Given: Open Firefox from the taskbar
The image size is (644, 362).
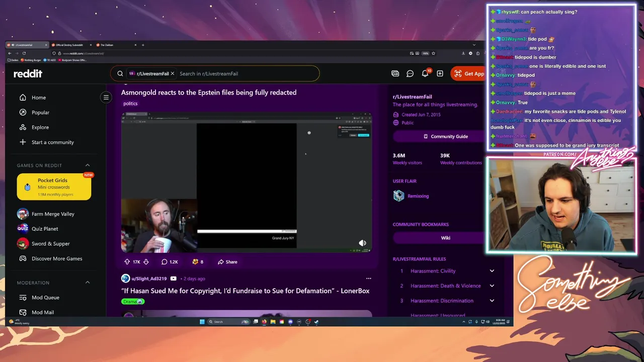Looking at the screenshot, I should click(265, 322).
